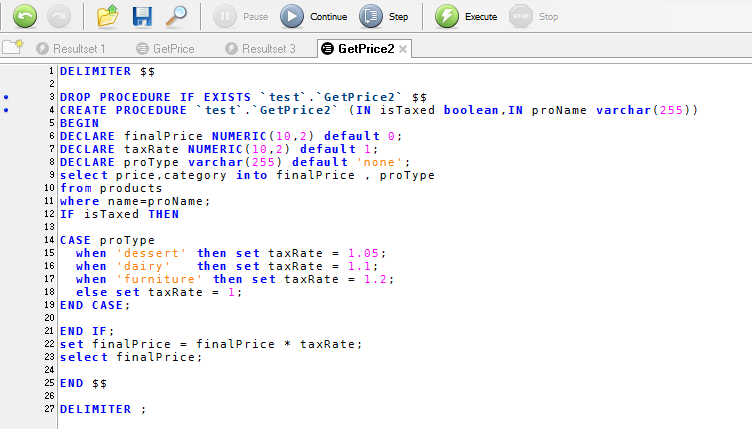The height and width of the screenshot is (429, 752).
Task: Switch to the Resultset 1 tab
Action: [x=71, y=48]
